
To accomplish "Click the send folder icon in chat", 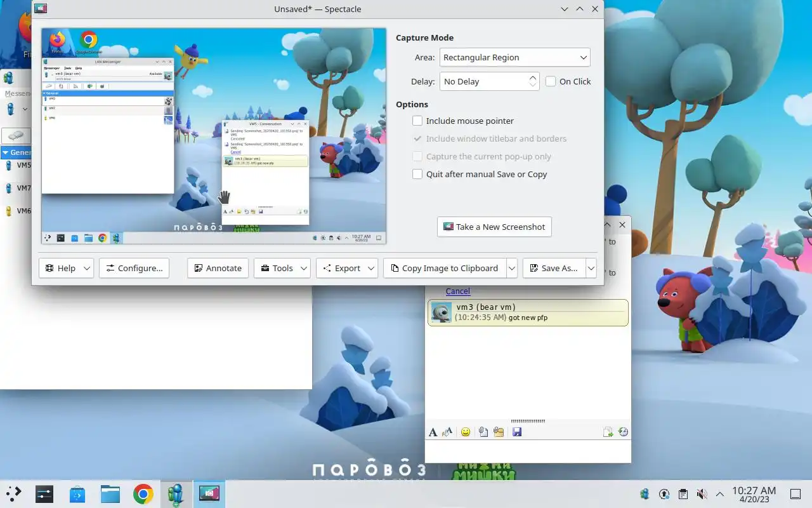I will coord(499,432).
